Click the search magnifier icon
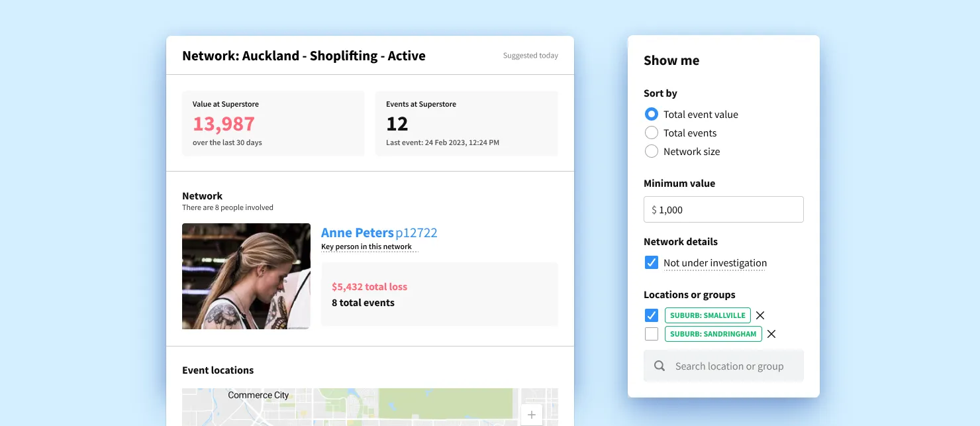Image resolution: width=980 pixels, height=426 pixels. pyautogui.click(x=660, y=366)
